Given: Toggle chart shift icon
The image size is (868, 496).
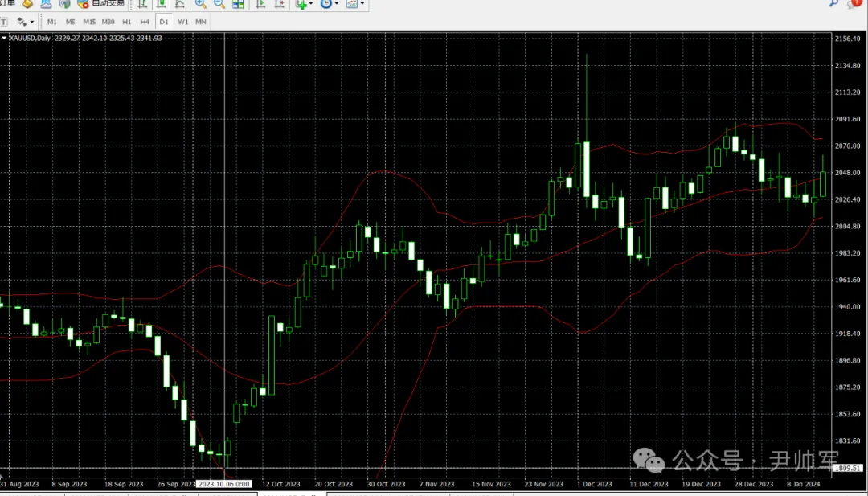Looking at the screenshot, I should (x=279, y=4).
